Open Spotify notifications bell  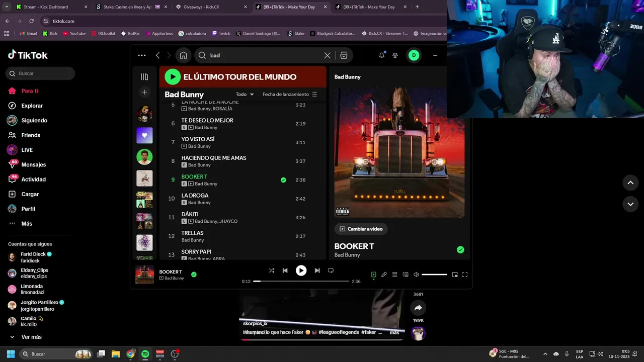pos(382,55)
